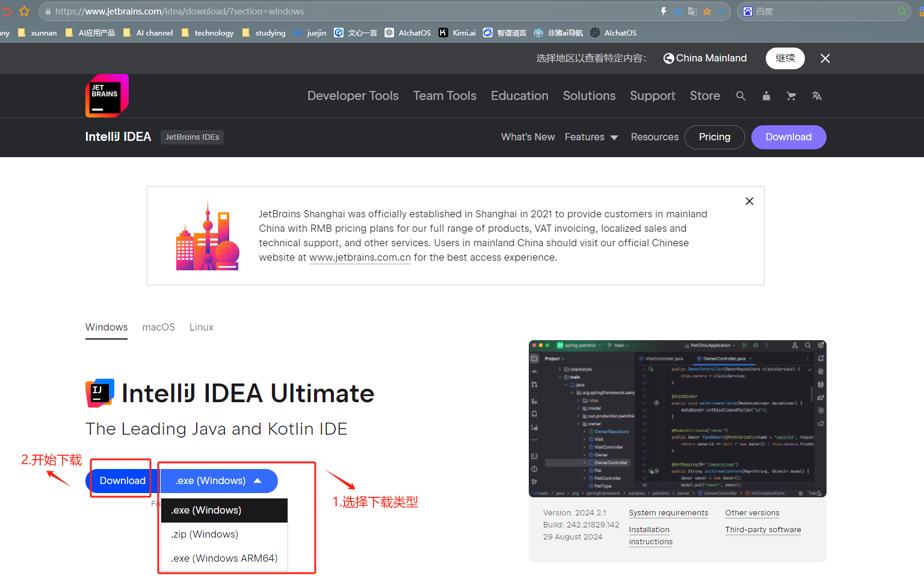Open Installation instructions link
Viewport: 924px width, 584px height.
pos(650,536)
